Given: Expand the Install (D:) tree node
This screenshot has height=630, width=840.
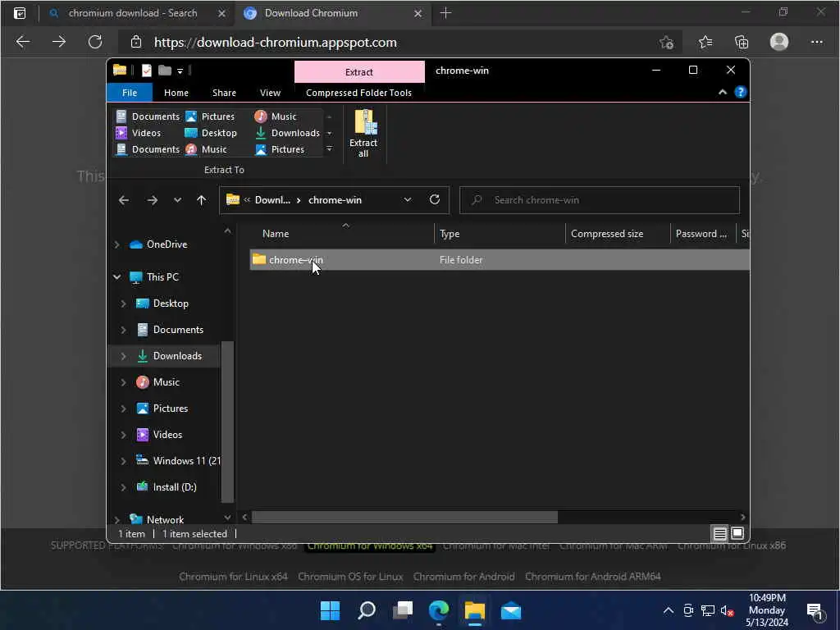Looking at the screenshot, I should click(123, 487).
